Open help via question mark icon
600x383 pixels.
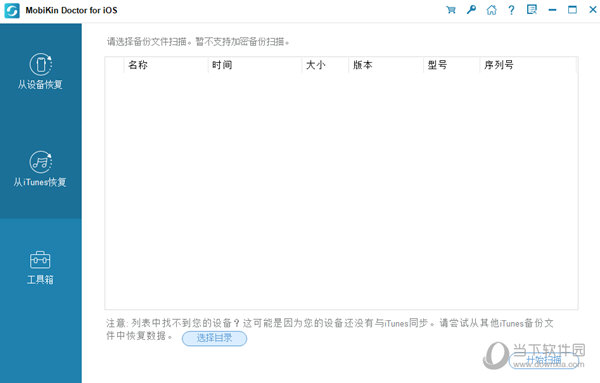coord(511,10)
